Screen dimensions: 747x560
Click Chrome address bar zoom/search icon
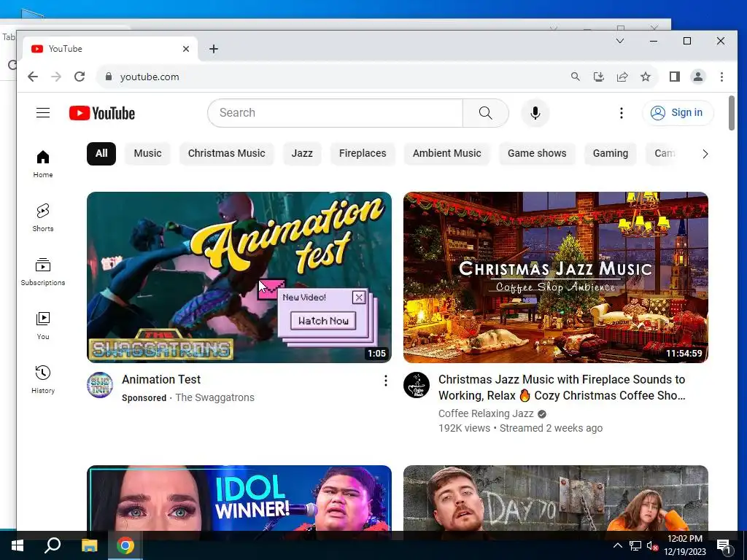(x=576, y=77)
